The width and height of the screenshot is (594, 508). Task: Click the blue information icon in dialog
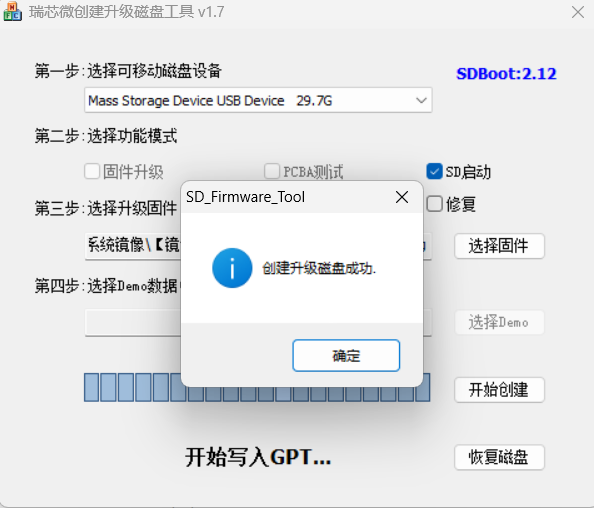pyautogui.click(x=232, y=268)
